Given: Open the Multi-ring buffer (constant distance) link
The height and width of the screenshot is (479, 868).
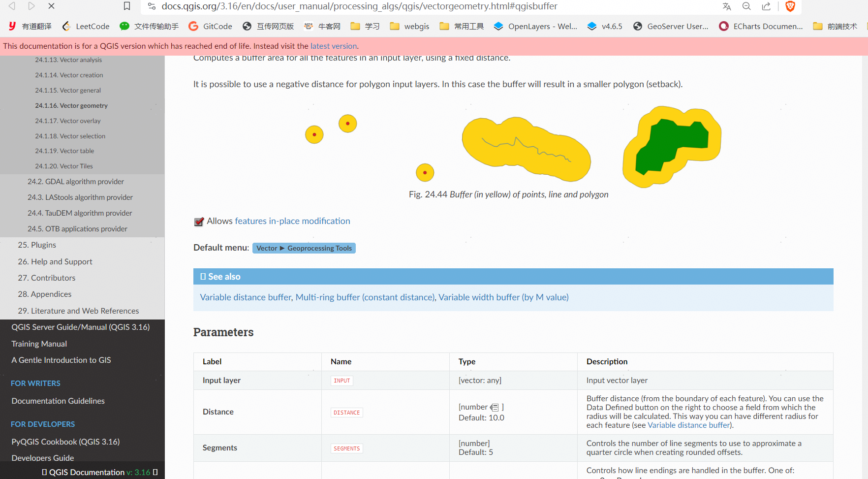Looking at the screenshot, I should 365,297.
